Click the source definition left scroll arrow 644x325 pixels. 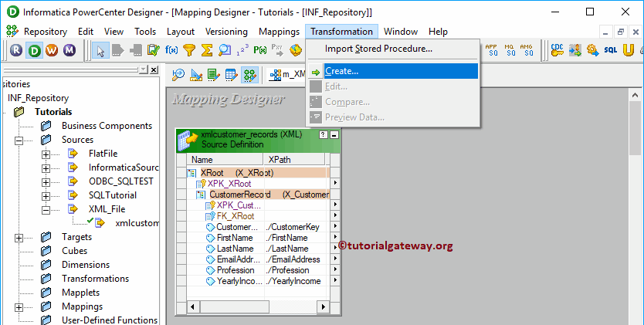(x=192, y=306)
